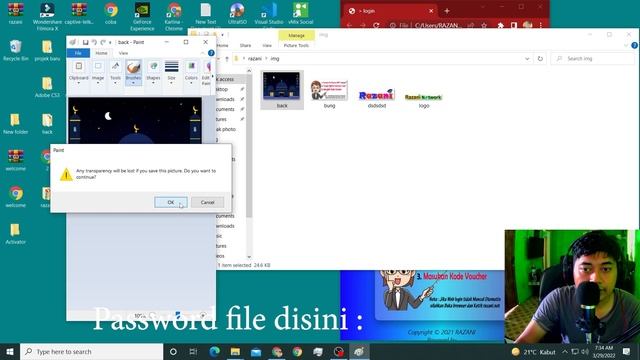640x360 pixels.
Task: Refresh the Explorer folder view
Action: [540, 59]
